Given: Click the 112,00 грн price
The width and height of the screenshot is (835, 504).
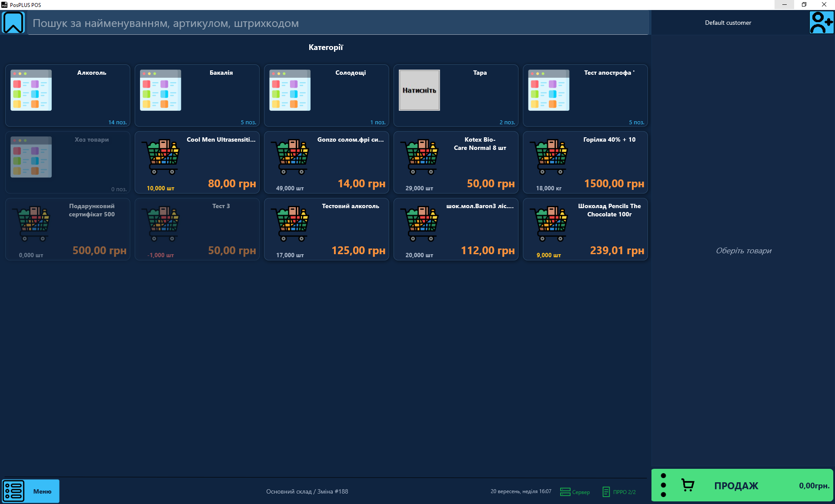Looking at the screenshot, I should click(488, 251).
